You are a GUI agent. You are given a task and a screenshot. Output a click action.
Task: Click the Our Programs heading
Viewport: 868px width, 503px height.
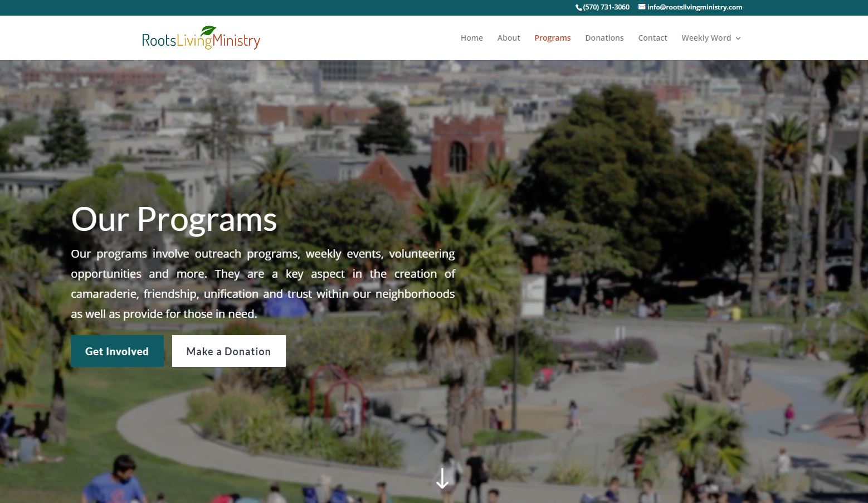(174, 220)
